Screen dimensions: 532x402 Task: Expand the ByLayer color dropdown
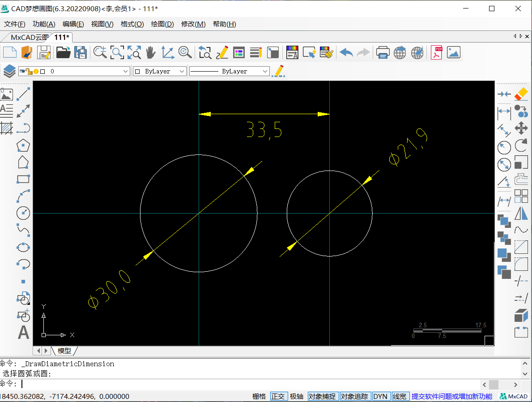click(182, 71)
